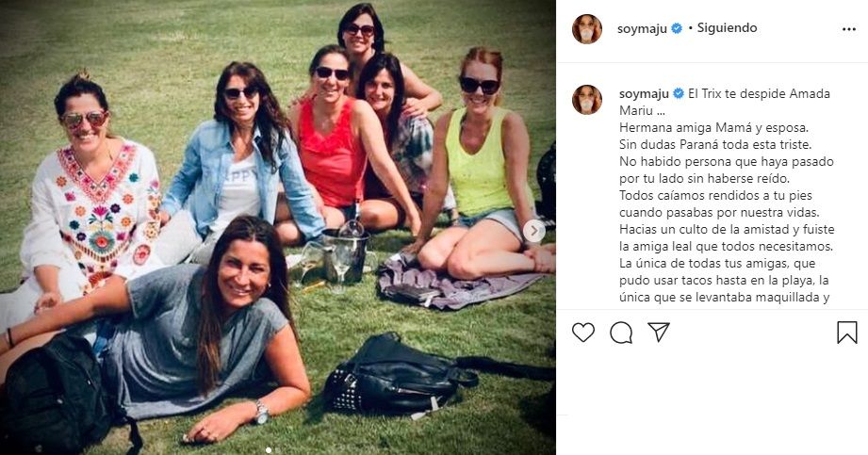Like the post with the heart icon
Screen dimensions: 868x455
(583, 333)
